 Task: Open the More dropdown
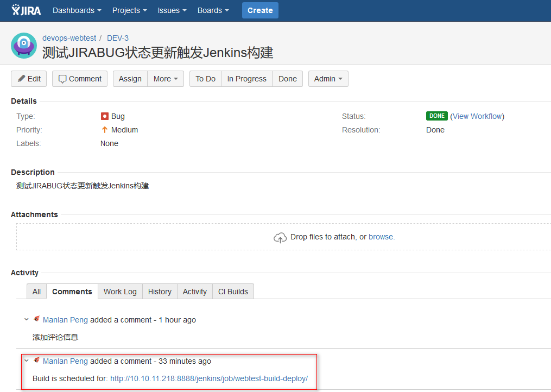coord(165,78)
